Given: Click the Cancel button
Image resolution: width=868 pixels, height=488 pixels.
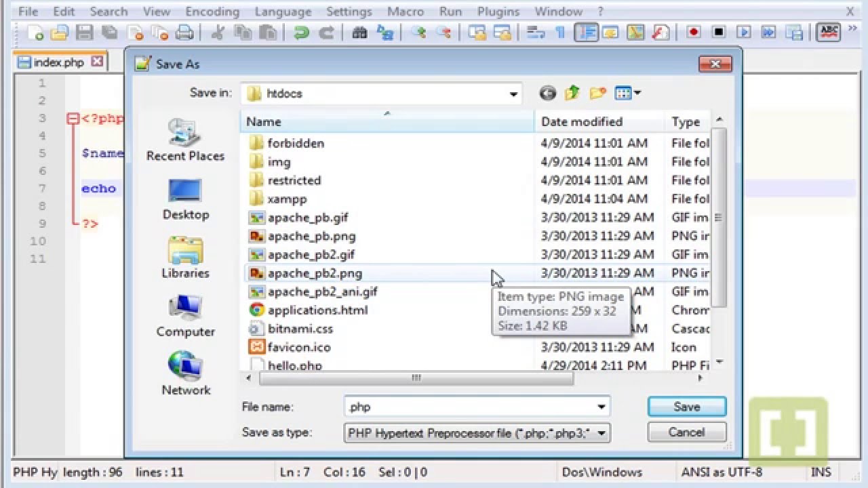Looking at the screenshot, I should click(687, 432).
